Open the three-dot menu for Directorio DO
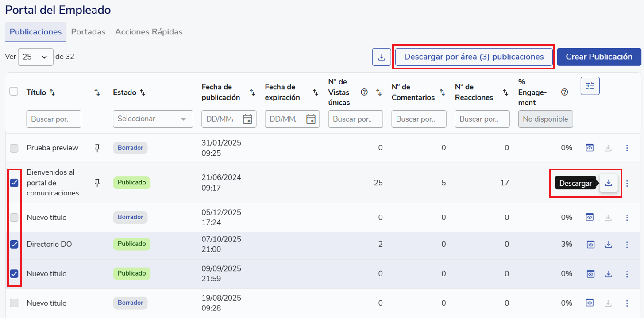The height and width of the screenshot is (318, 644). 627,244
